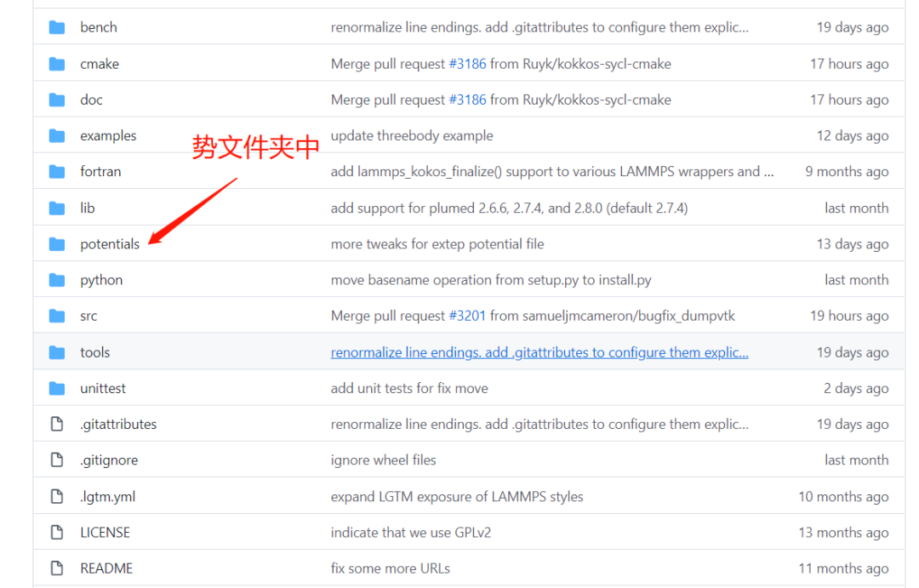The height and width of the screenshot is (588, 919).
Task: Open the unittest folder
Action: (x=102, y=388)
